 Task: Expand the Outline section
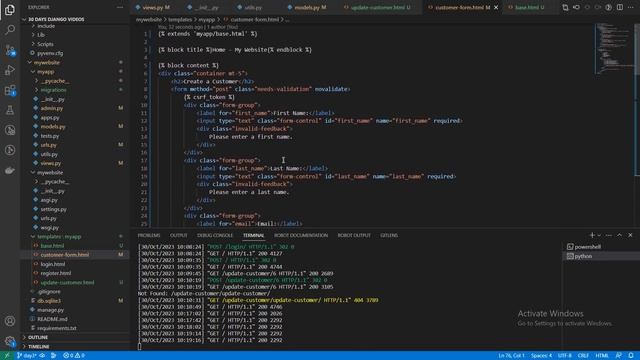pos(38,338)
